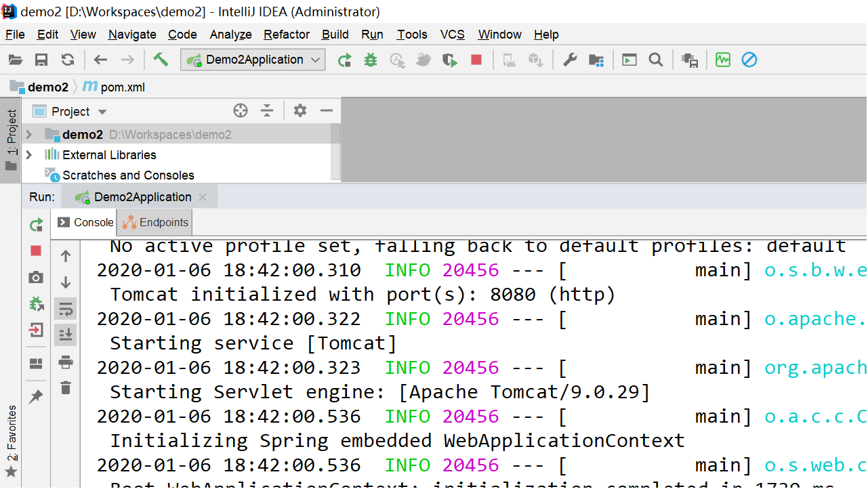Click the Save All toolbar icon

(x=41, y=60)
